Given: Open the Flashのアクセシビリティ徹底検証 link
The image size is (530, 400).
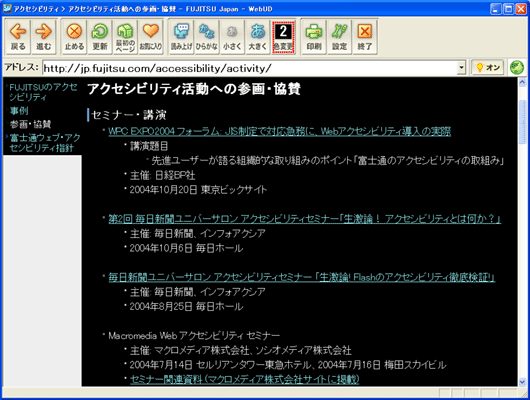Looking at the screenshot, I should (x=302, y=277).
